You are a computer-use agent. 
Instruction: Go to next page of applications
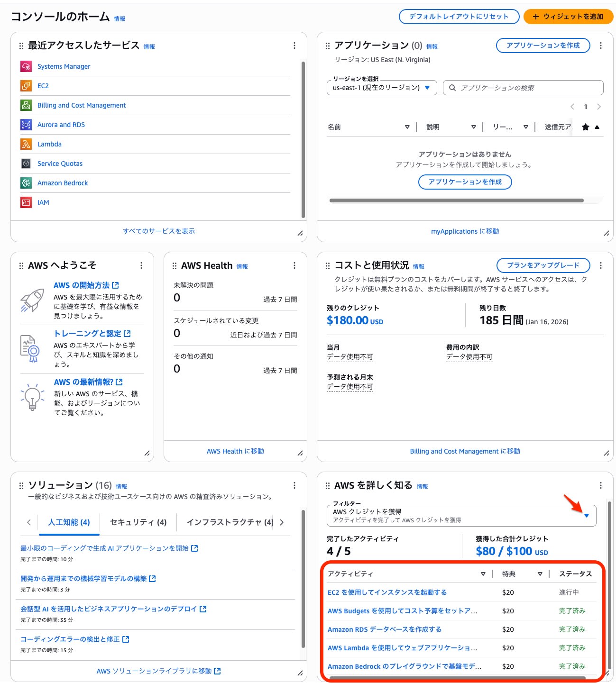[x=599, y=107]
